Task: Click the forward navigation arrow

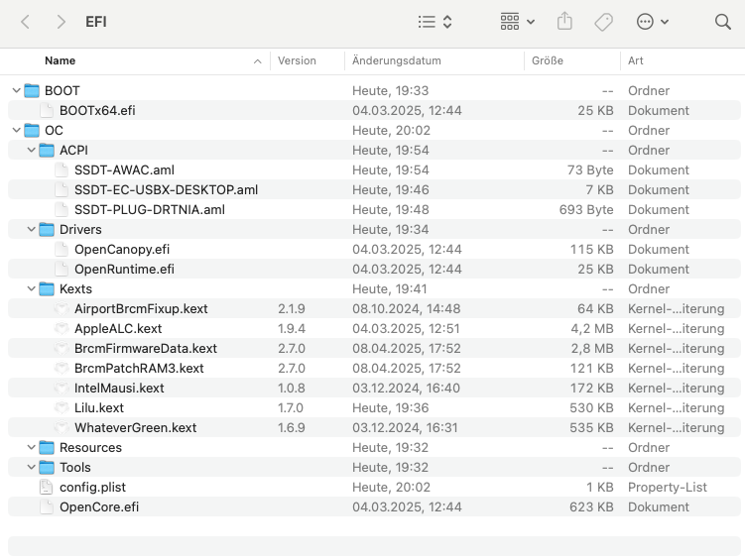Action: pos(62,21)
